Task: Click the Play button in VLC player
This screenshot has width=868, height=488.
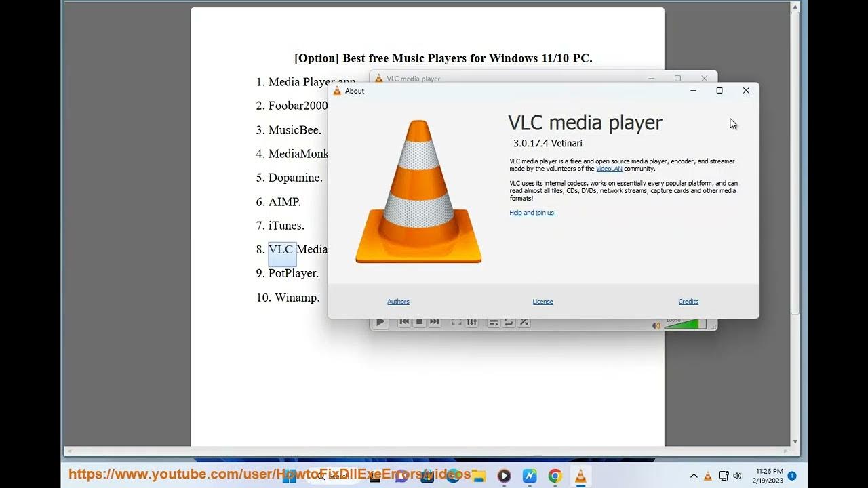Action: [380, 323]
